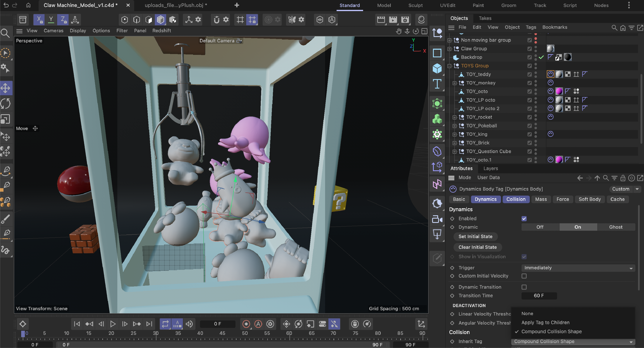Toggle sound playback speaker icon
The height and width of the screenshot is (348, 644).
pyautogui.click(x=189, y=324)
